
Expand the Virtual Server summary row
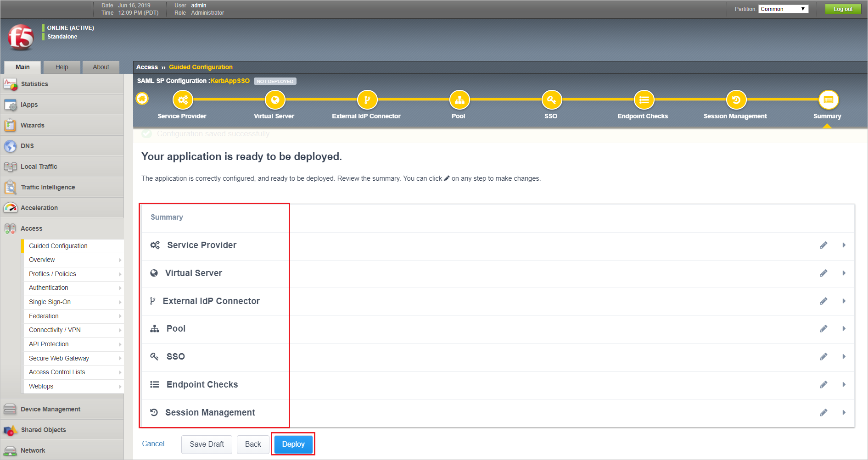(x=844, y=273)
